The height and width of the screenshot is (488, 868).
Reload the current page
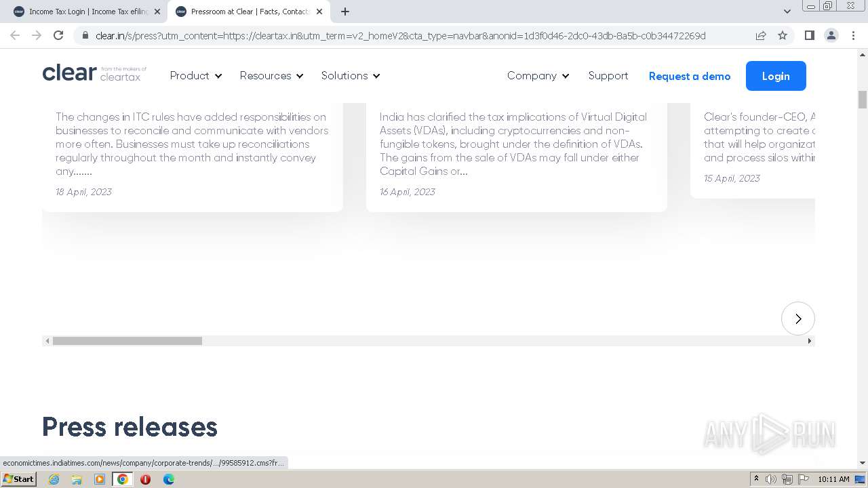click(x=58, y=35)
